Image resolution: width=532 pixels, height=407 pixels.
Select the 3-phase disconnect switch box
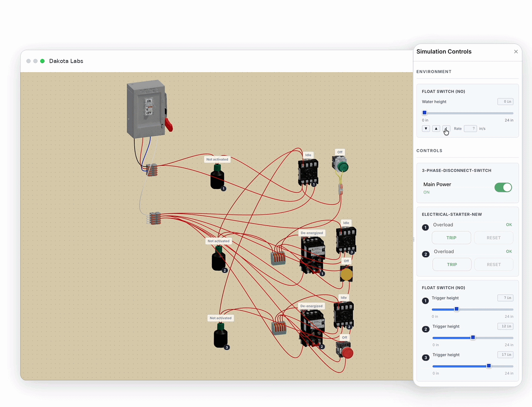(x=146, y=109)
